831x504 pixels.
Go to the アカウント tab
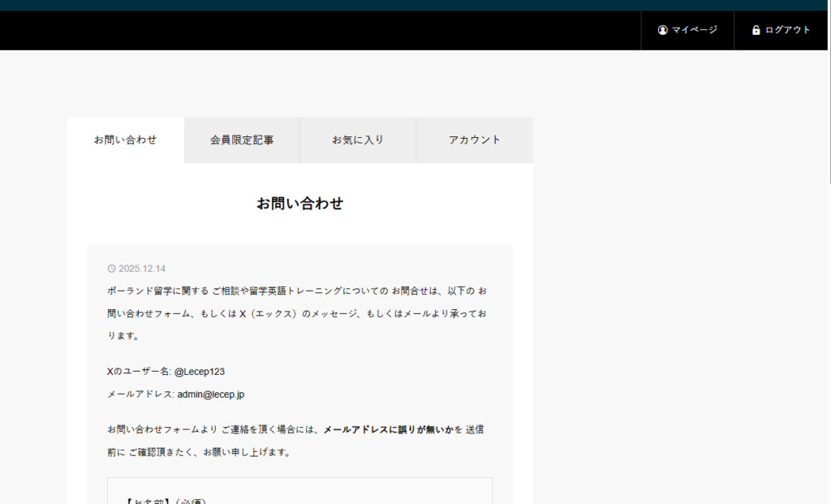pos(475,140)
